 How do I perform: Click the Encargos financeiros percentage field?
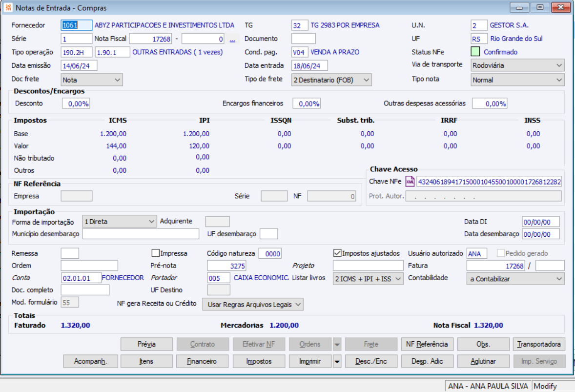(307, 103)
